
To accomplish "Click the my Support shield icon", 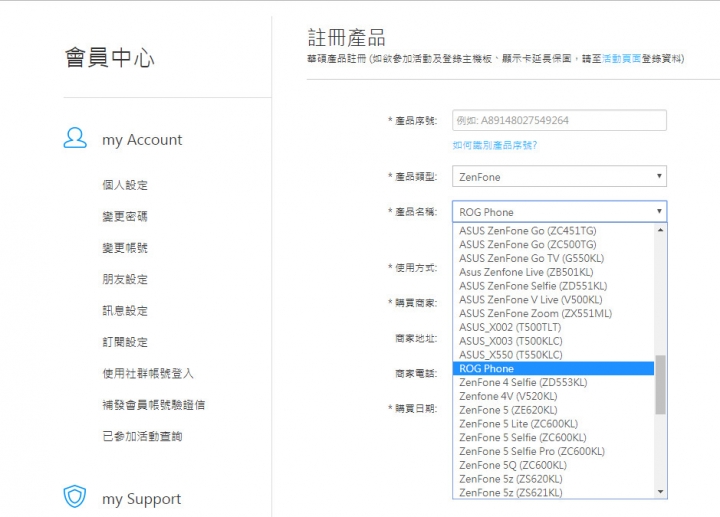I will tap(75, 496).
